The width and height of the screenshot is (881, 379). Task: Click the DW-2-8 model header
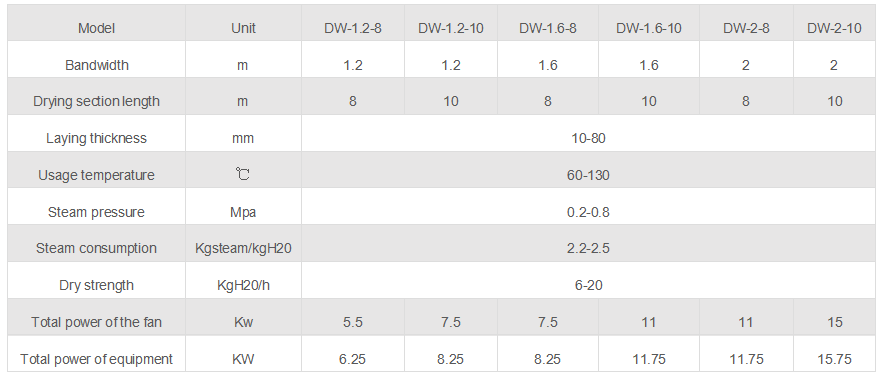[746, 29]
